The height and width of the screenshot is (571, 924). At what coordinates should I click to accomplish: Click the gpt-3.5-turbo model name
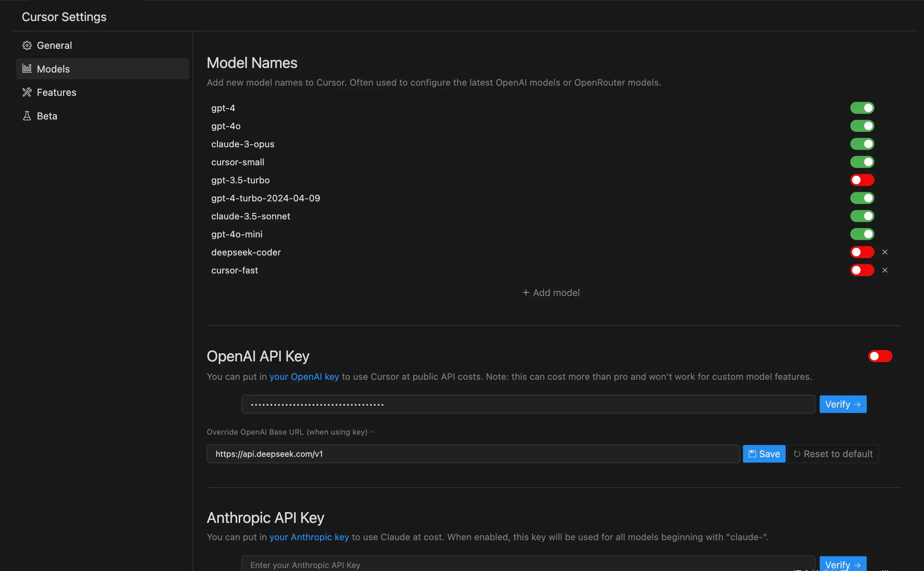coord(240,180)
